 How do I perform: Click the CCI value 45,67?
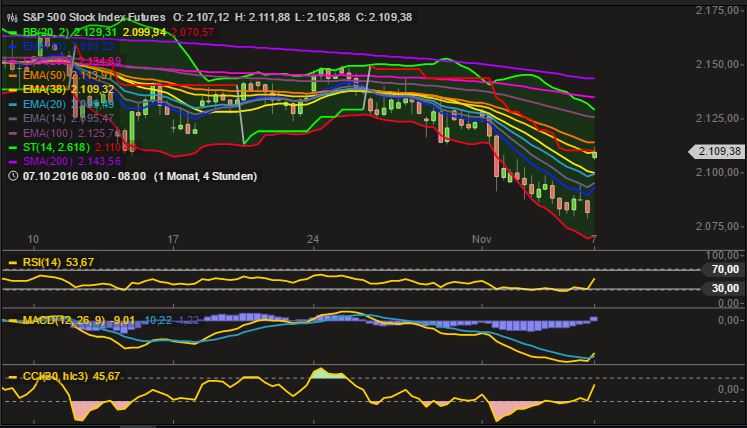pos(107,377)
